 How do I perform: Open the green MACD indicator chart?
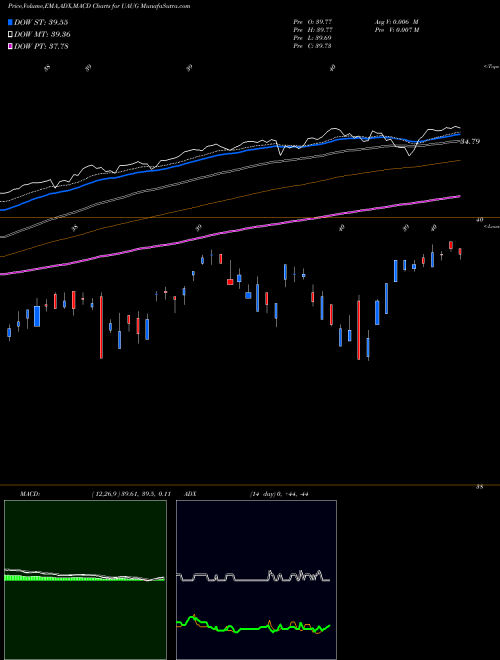(x=85, y=580)
